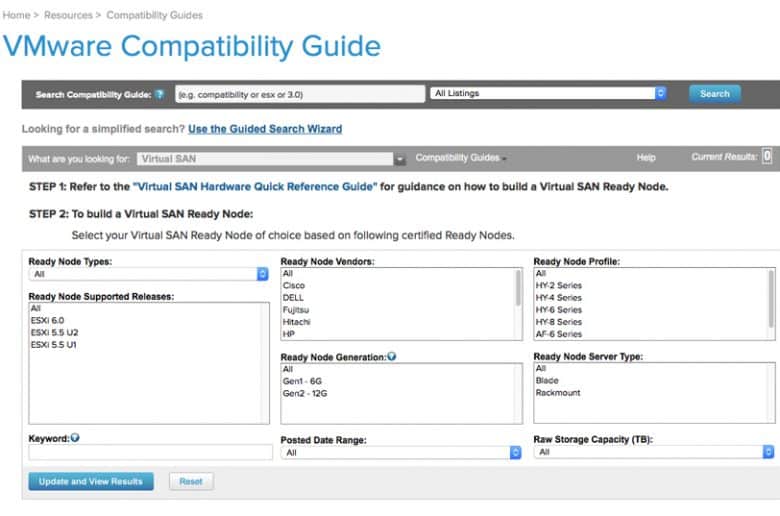Expand the Compatibility Guides menu
The width and height of the screenshot is (780, 516).
[461, 158]
